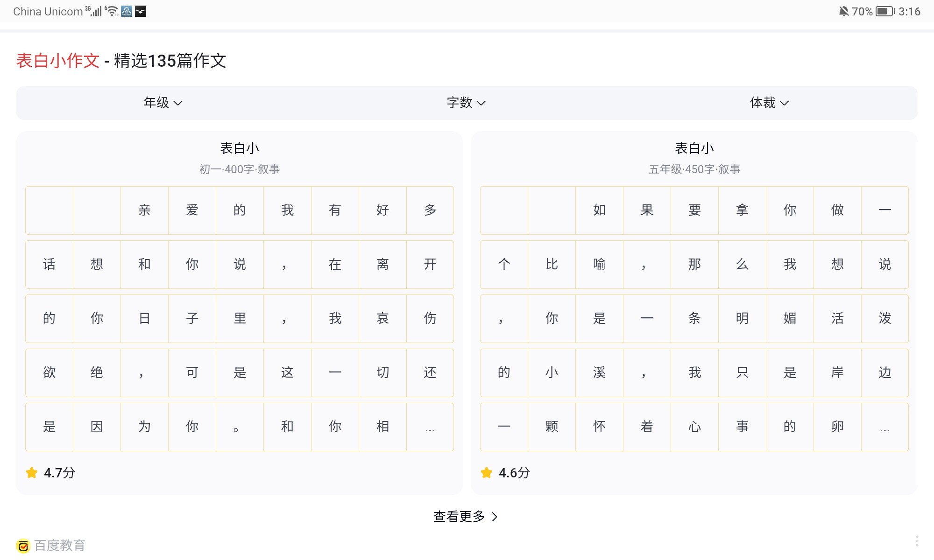The image size is (934, 560).
Task: Tap the 4.6分 rating text
Action: 514,473
